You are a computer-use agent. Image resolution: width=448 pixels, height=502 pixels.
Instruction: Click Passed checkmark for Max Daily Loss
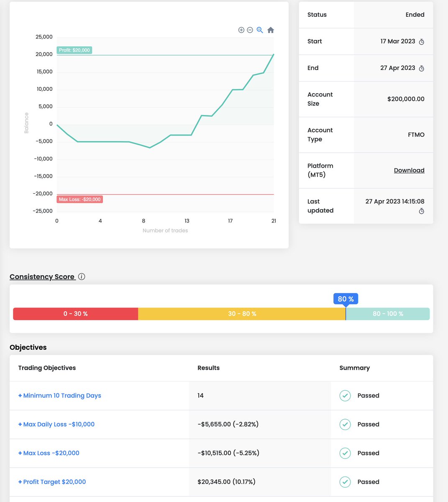(x=345, y=424)
